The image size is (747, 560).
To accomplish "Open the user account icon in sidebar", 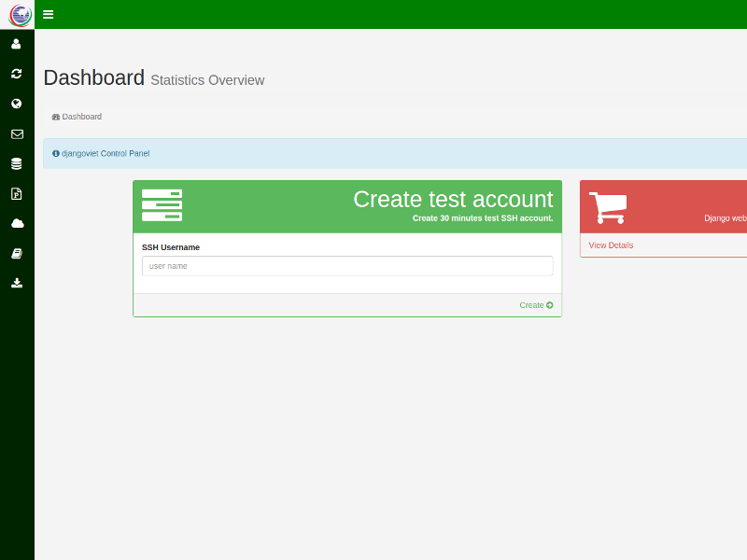I will point(17,44).
